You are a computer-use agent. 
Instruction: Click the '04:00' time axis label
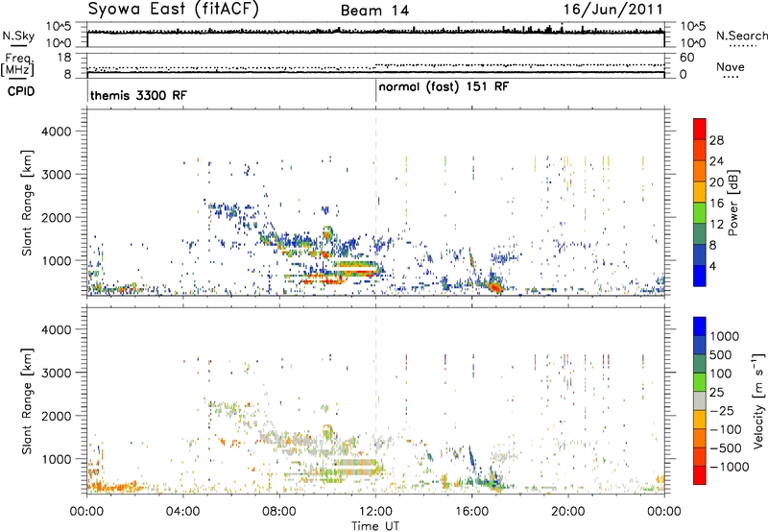point(182,512)
